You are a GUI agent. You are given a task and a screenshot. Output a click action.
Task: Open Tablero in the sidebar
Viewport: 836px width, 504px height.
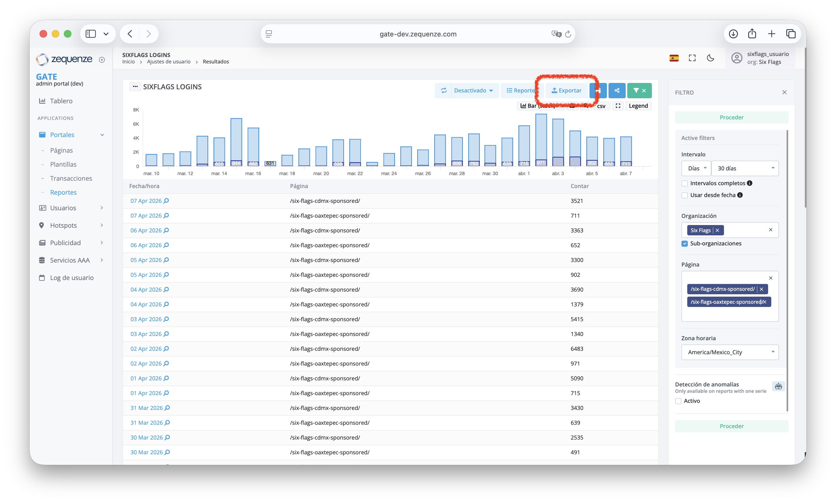click(x=61, y=101)
